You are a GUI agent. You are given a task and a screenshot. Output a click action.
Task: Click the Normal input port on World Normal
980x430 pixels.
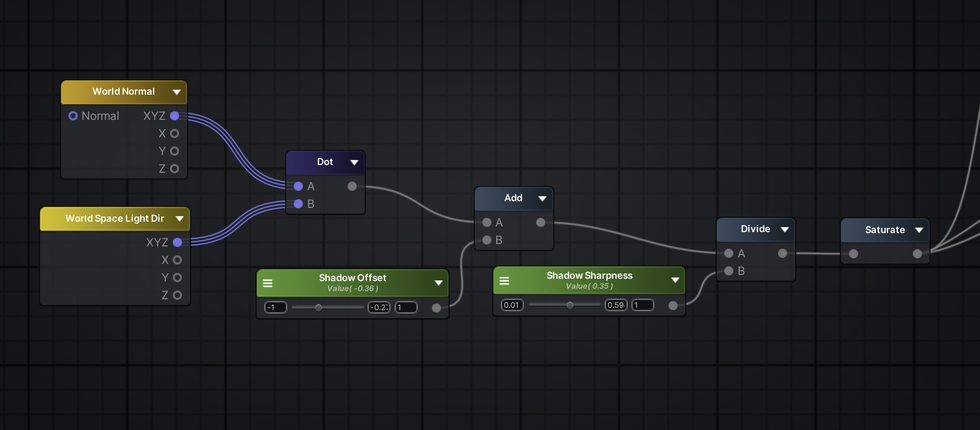click(x=73, y=116)
